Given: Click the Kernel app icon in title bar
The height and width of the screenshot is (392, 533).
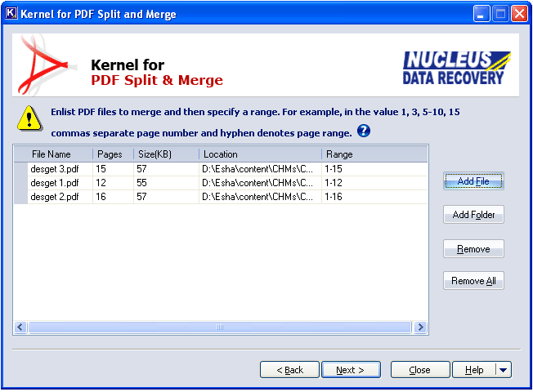Looking at the screenshot, I should [11, 13].
